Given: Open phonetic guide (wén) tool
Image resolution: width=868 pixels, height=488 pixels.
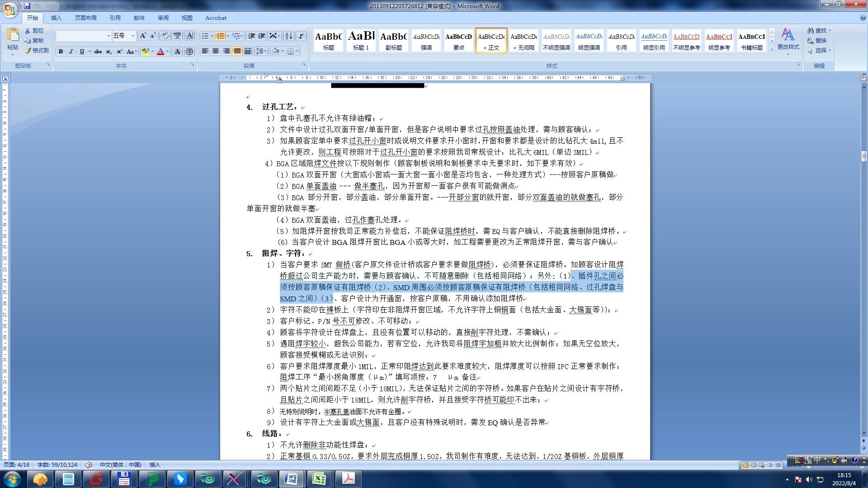Looking at the screenshot, I should coord(177,36).
